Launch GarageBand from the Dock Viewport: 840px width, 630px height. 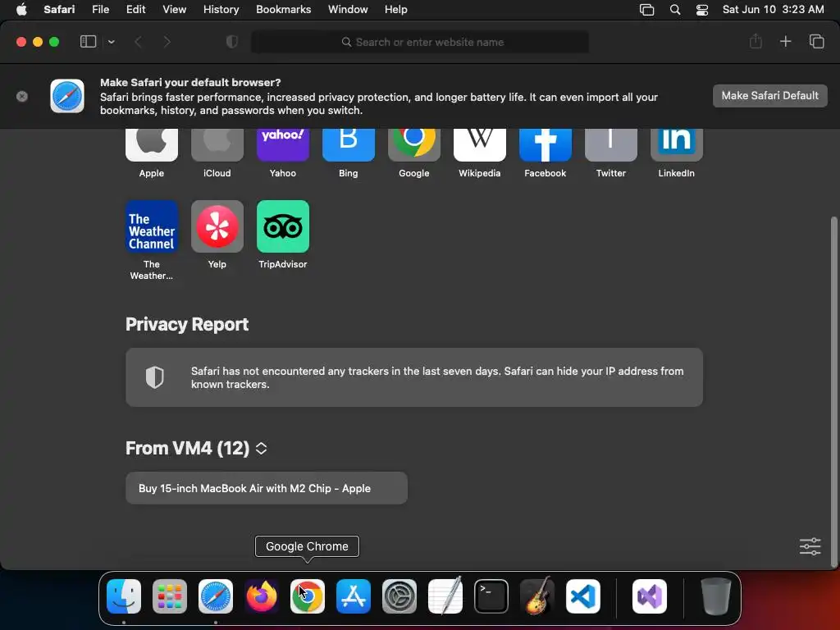(537, 596)
